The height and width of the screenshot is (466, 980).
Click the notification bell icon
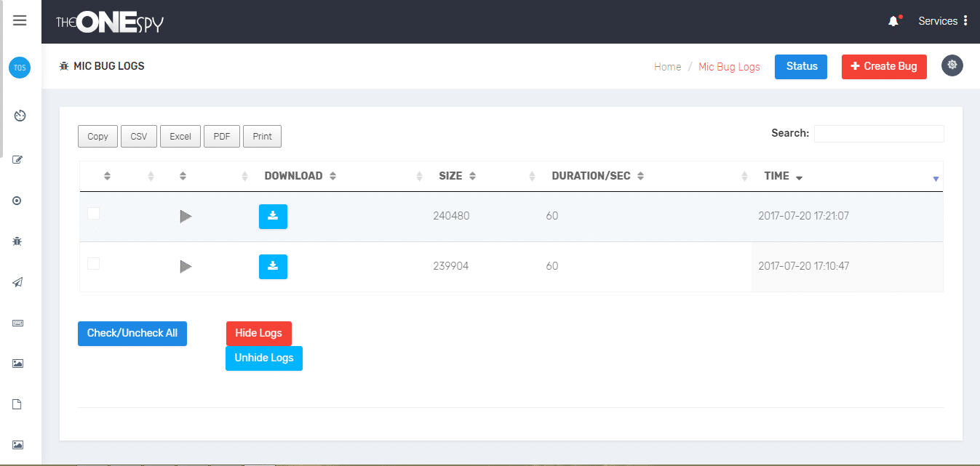(893, 21)
